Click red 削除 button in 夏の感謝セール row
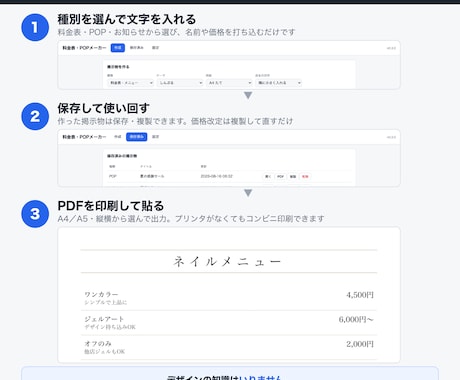 [x=305, y=176]
